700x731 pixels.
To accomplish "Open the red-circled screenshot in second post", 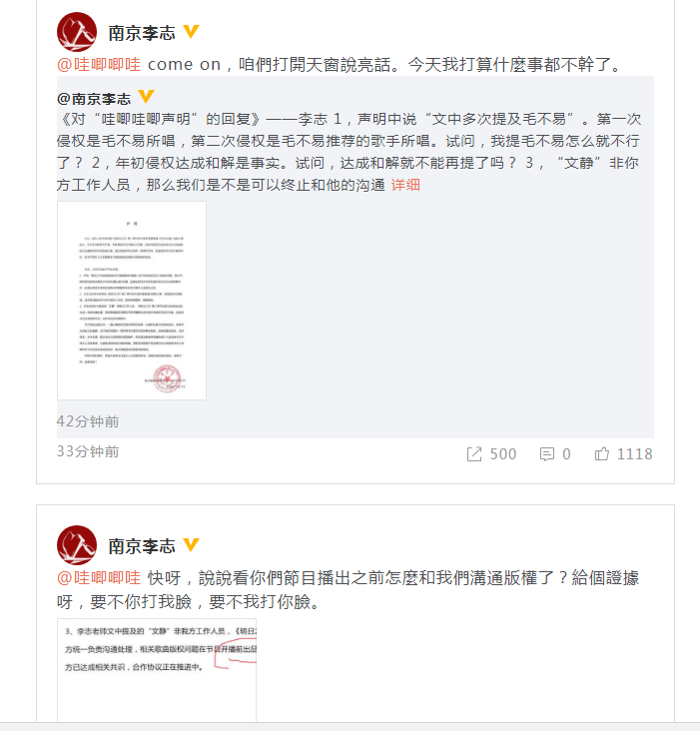I will tap(157, 670).
